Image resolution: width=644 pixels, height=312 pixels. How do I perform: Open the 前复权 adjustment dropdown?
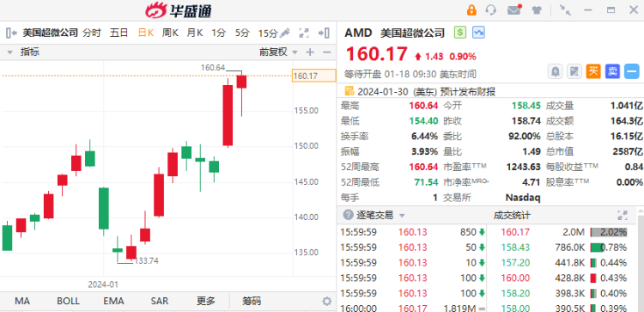pyautogui.click(x=278, y=52)
